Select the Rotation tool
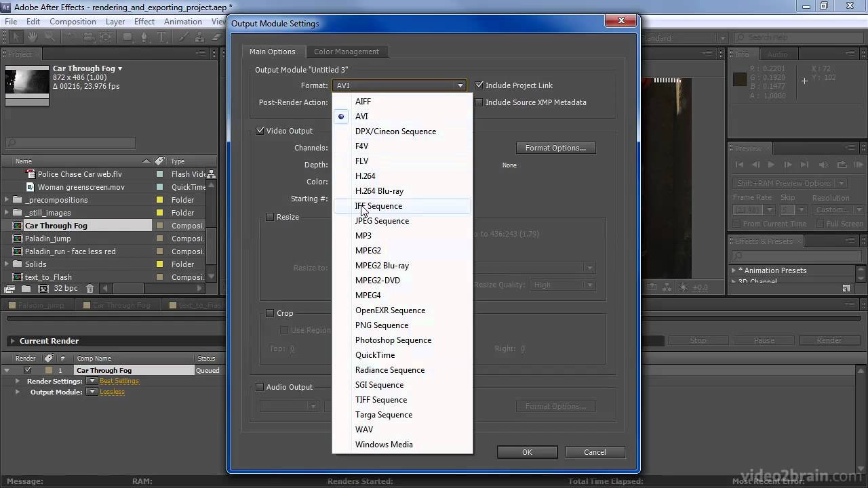868x488 pixels. click(71, 37)
